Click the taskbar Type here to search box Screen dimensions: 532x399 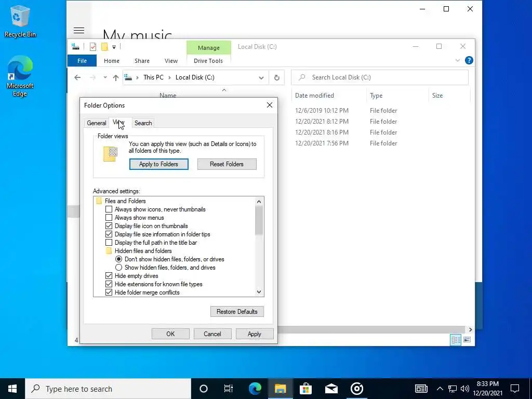point(108,389)
